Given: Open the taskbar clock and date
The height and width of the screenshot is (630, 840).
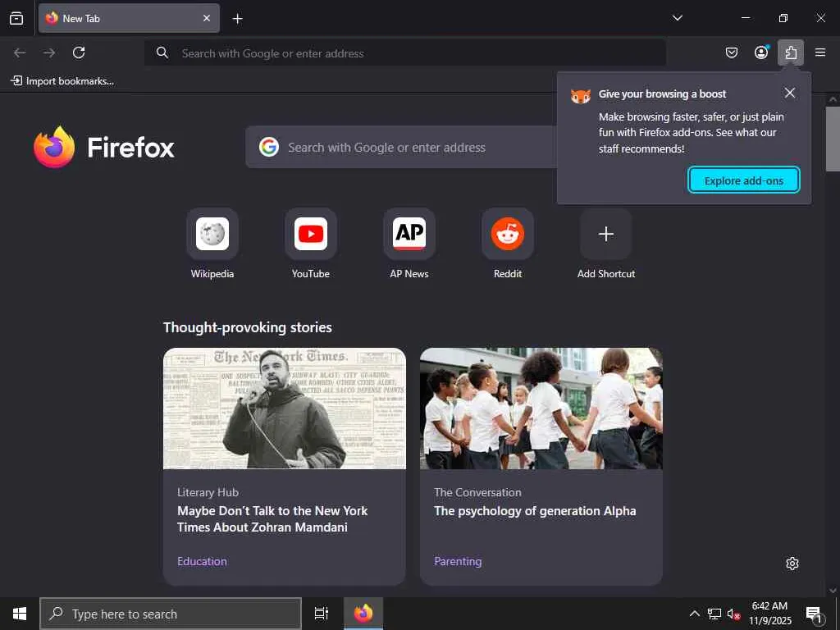Looking at the screenshot, I should (769, 614).
